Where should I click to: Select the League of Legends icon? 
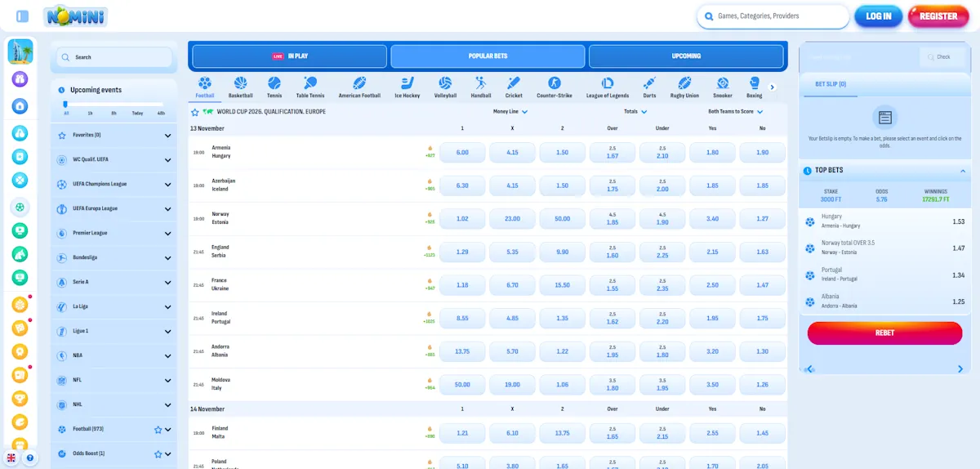608,83
